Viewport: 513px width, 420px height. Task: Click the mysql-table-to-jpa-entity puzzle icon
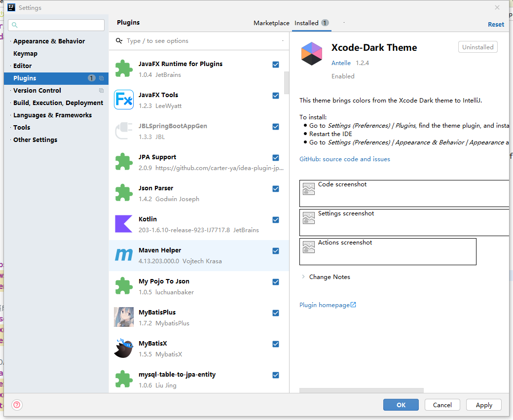point(124,379)
